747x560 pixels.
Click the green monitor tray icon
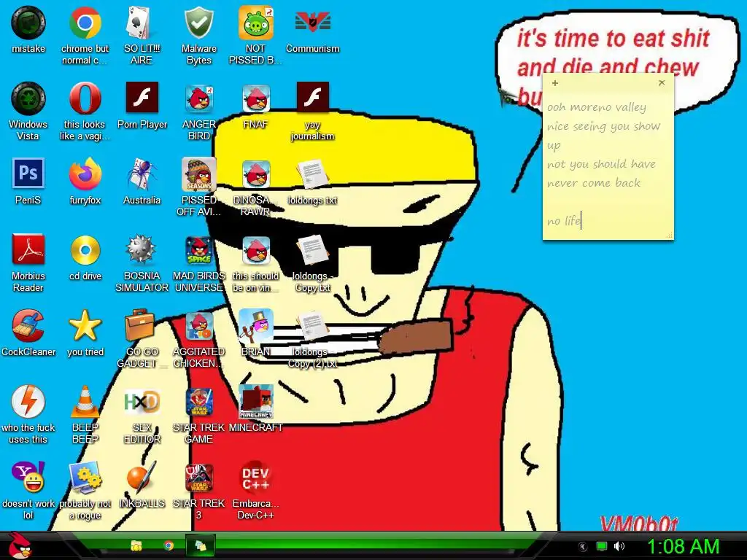click(602, 547)
